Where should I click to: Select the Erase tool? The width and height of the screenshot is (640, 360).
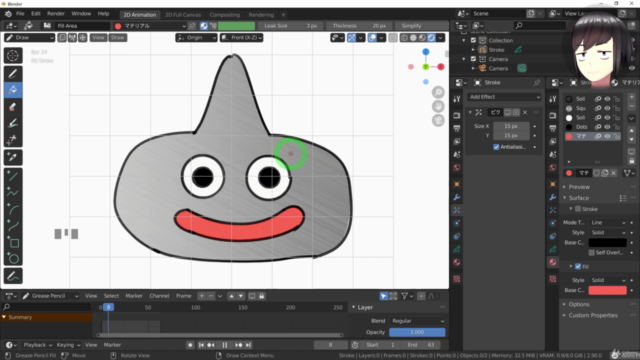[x=13, y=107]
